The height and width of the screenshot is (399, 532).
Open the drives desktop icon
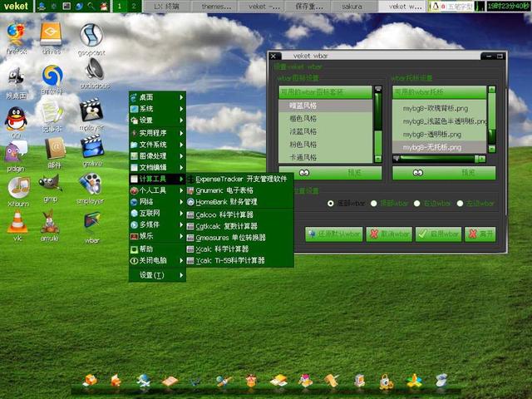coord(51,34)
